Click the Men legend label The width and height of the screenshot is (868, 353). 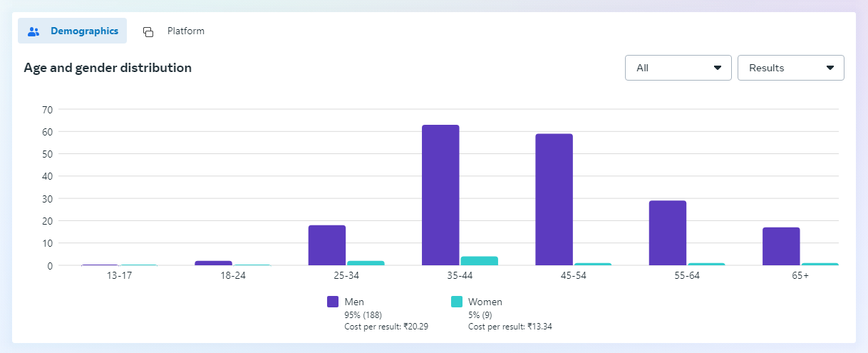point(354,302)
